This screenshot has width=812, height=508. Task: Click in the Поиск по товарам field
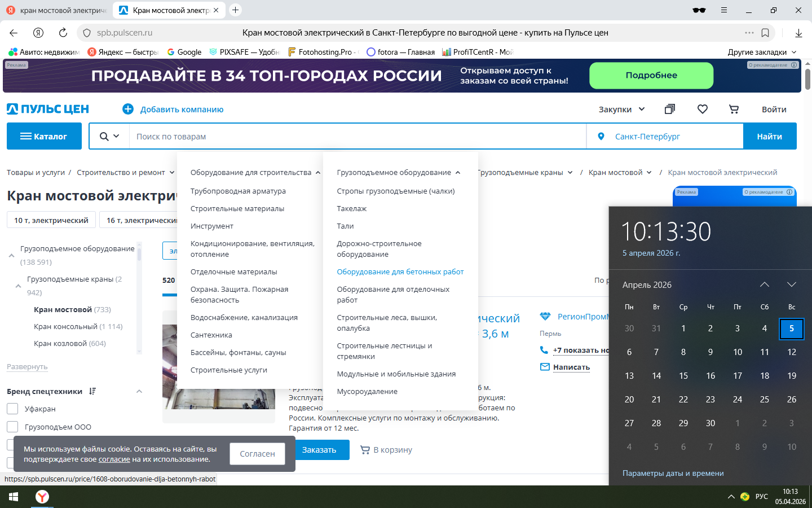coord(358,136)
